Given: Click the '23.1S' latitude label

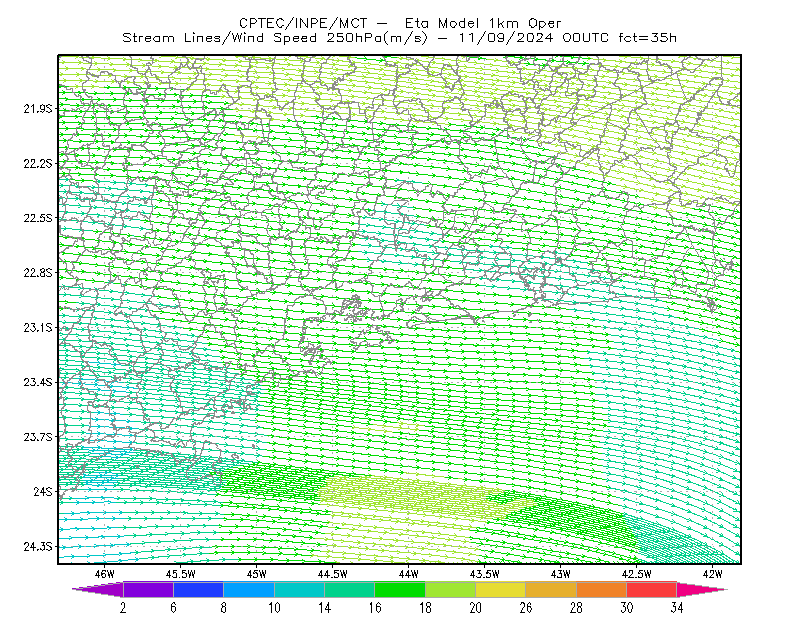Looking at the screenshot, I should click(38, 327).
